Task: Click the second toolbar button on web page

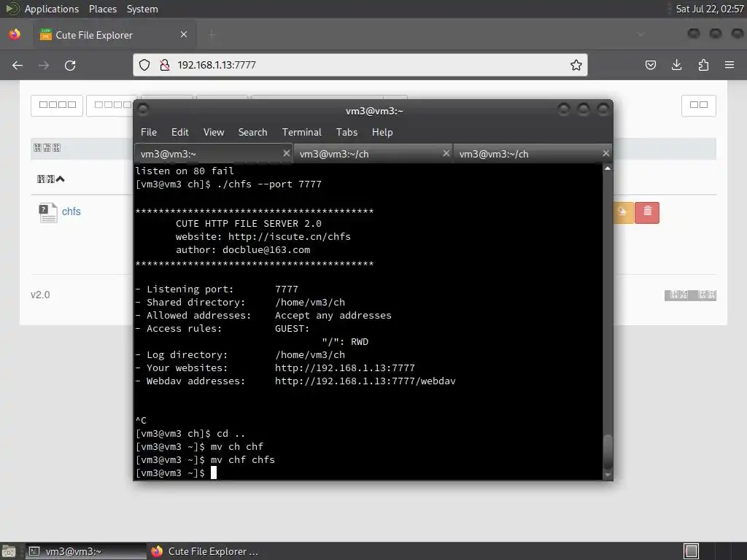Action: (x=111, y=105)
